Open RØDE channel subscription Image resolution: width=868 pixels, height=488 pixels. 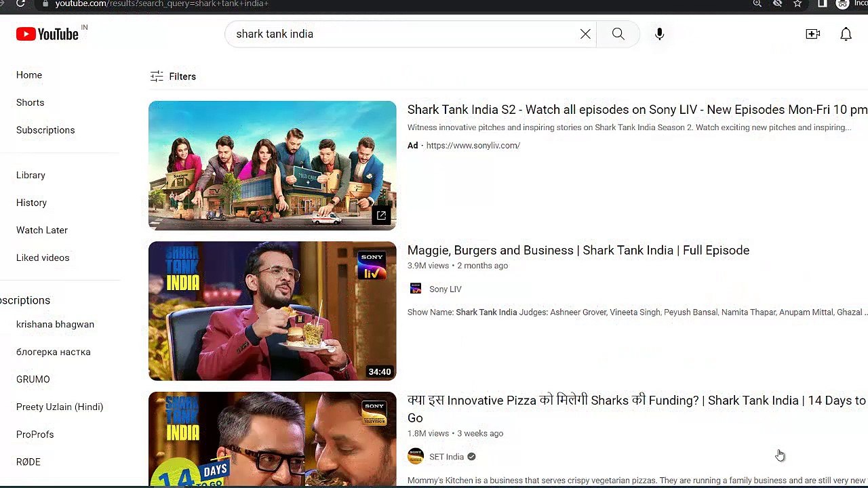tap(28, 462)
